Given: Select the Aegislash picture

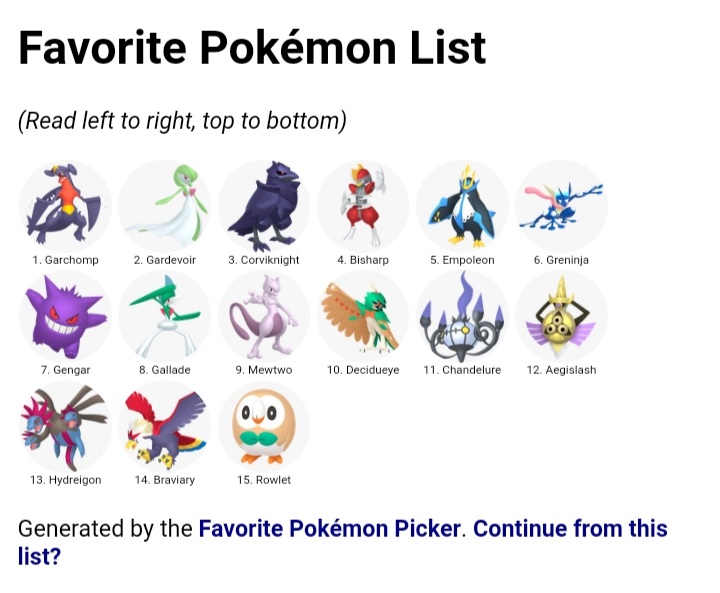Looking at the screenshot, I should click(x=561, y=316).
